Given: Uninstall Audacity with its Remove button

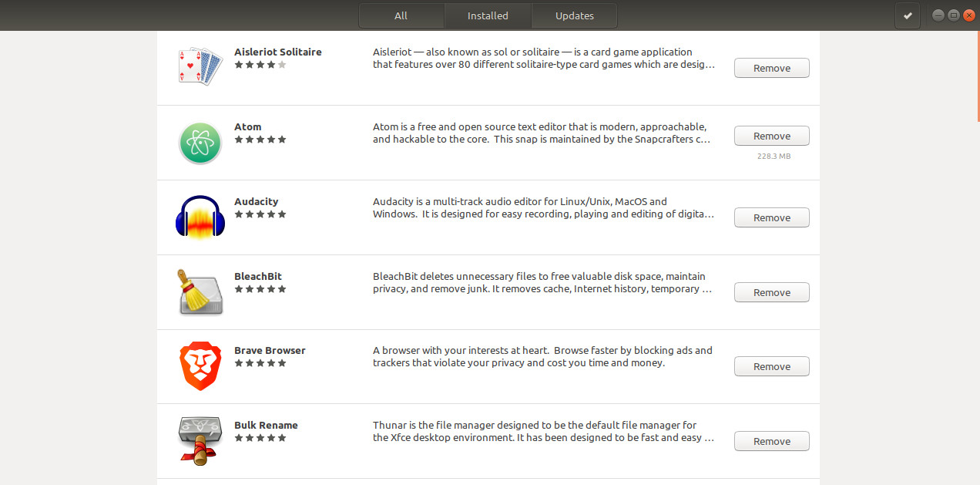Looking at the screenshot, I should pyautogui.click(x=771, y=217).
